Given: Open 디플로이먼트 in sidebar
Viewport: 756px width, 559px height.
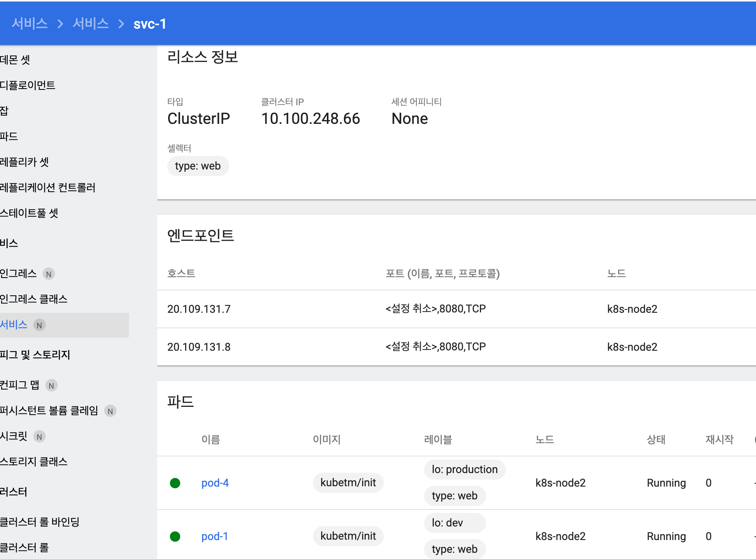Looking at the screenshot, I should 28,85.
